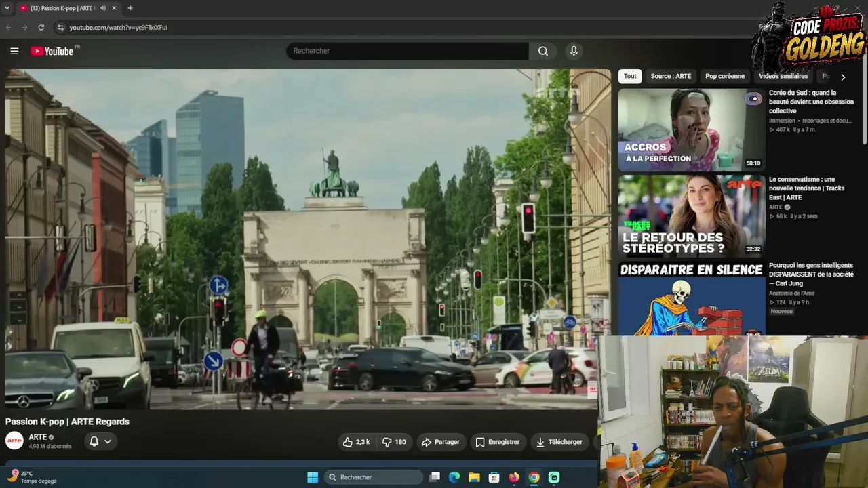Open 'Le conservatisme : une nouvelle tendance' title
This screenshot has height=488, width=868.
tap(807, 188)
